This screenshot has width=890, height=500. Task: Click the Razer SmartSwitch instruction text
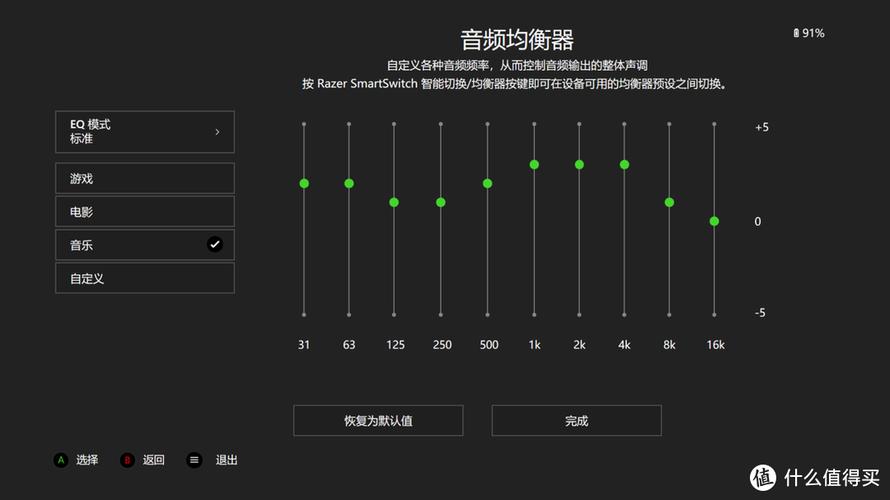pyautogui.click(x=515, y=84)
